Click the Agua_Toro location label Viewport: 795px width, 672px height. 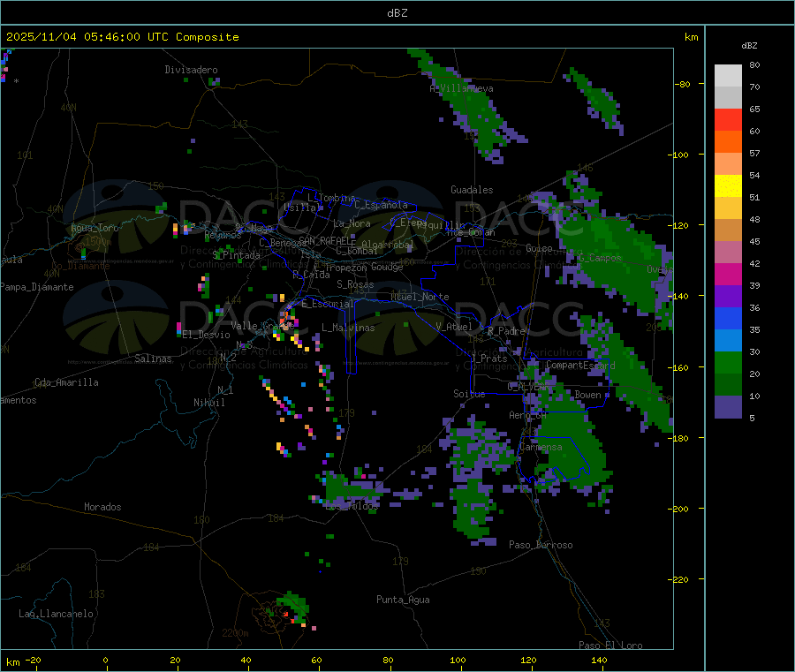tap(95, 228)
